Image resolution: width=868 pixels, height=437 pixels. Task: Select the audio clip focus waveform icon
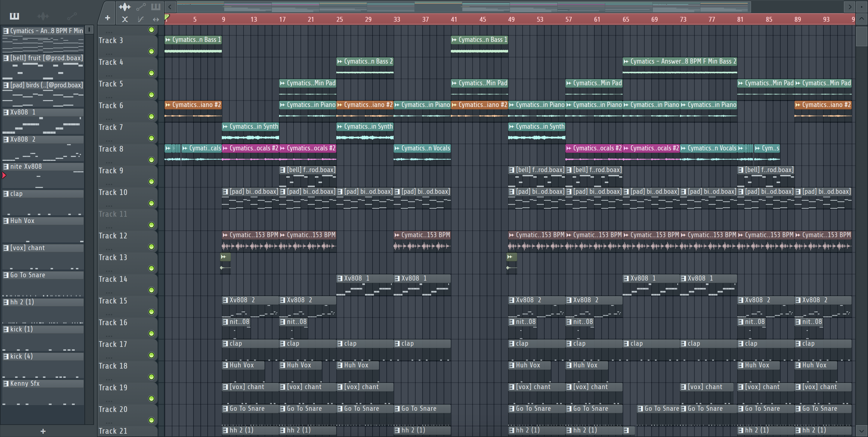click(125, 7)
